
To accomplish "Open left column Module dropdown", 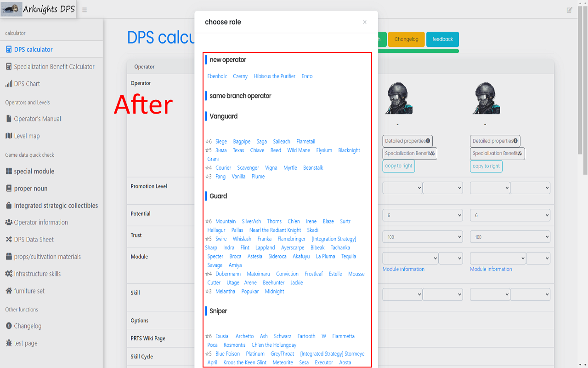I will click(x=410, y=258).
